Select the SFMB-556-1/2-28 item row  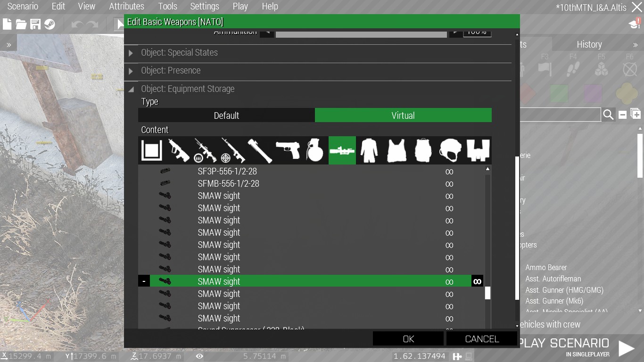click(311, 184)
